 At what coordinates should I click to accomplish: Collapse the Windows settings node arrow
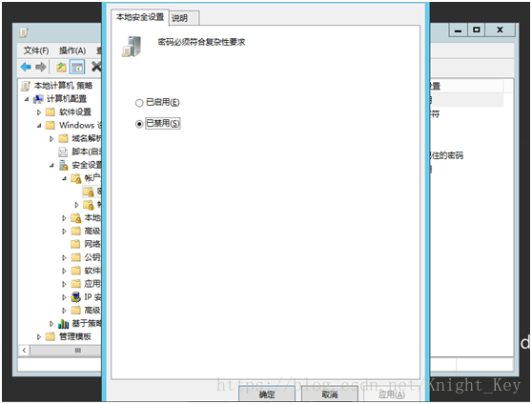click(39, 126)
